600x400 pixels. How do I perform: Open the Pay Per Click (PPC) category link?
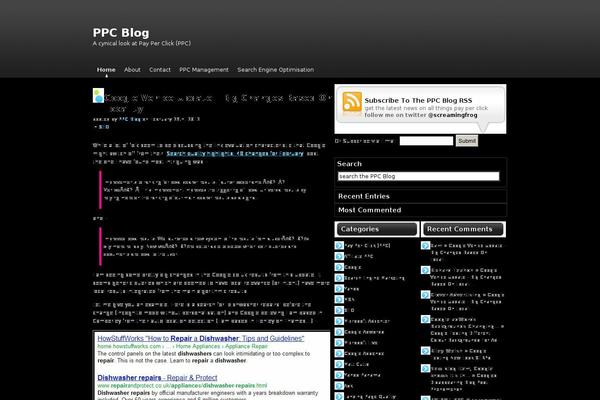367,245
